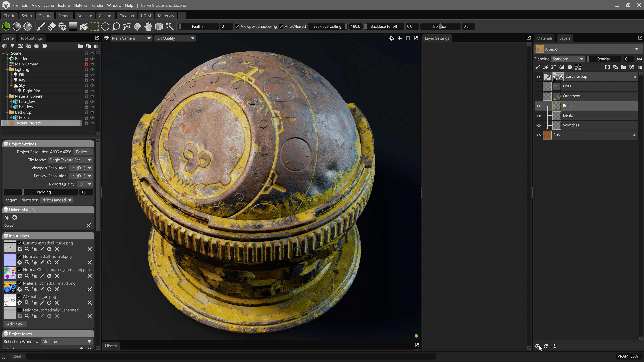Choose the Magic Wand selection tool
644x362 pixels.
(x=170, y=26)
